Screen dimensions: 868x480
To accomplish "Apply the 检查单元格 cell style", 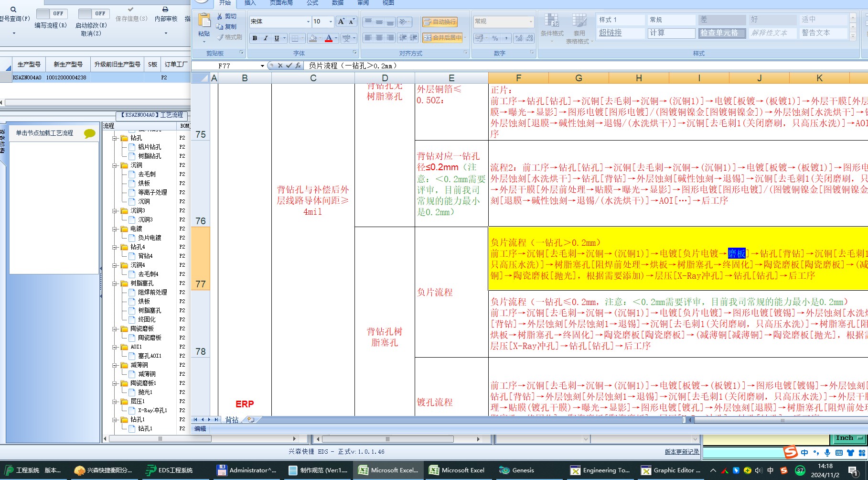I will [x=722, y=33].
